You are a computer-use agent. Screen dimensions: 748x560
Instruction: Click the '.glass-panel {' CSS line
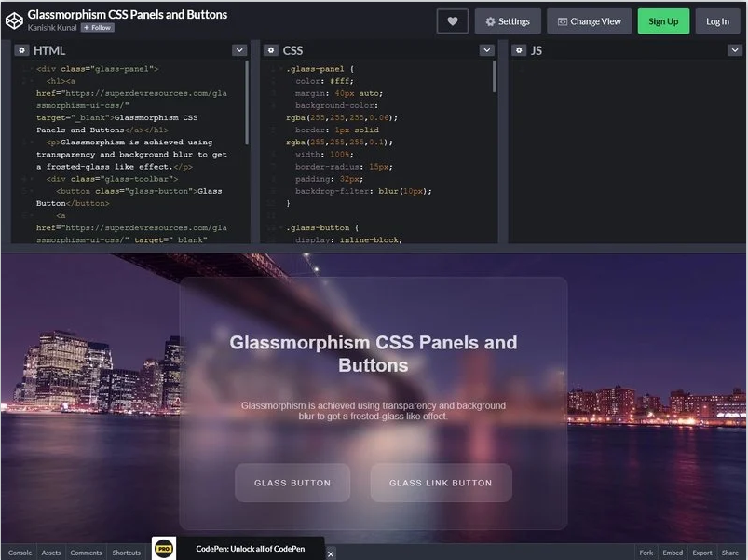coord(320,69)
